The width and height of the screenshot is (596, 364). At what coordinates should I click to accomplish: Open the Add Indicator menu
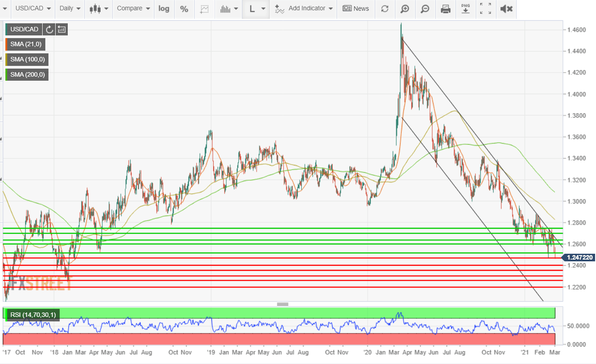click(305, 9)
